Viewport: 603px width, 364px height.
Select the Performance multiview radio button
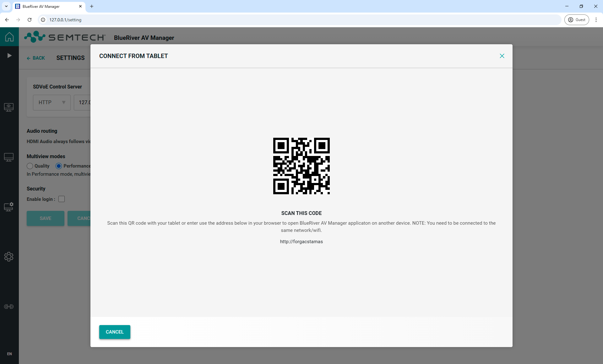(59, 166)
